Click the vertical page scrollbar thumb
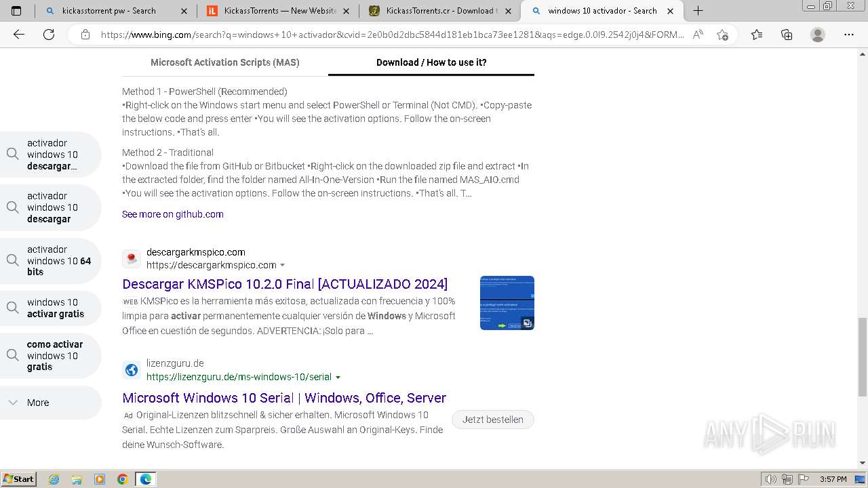The height and width of the screenshot is (488, 868). [863, 357]
